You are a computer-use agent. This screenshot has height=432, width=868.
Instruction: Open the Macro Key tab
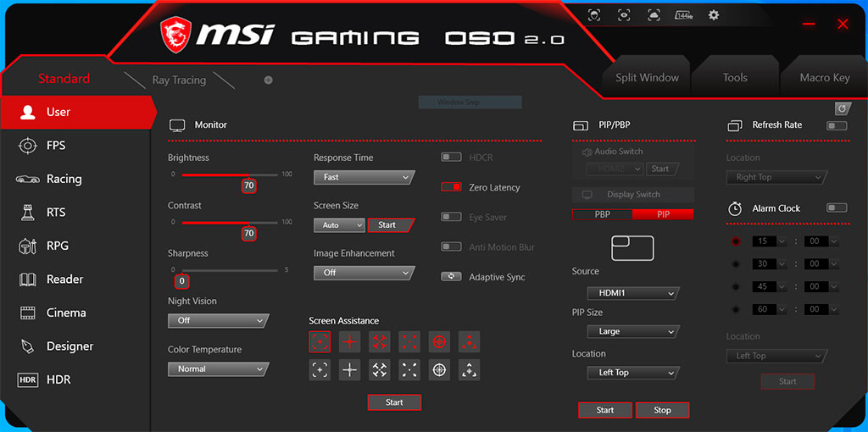point(824,77)
